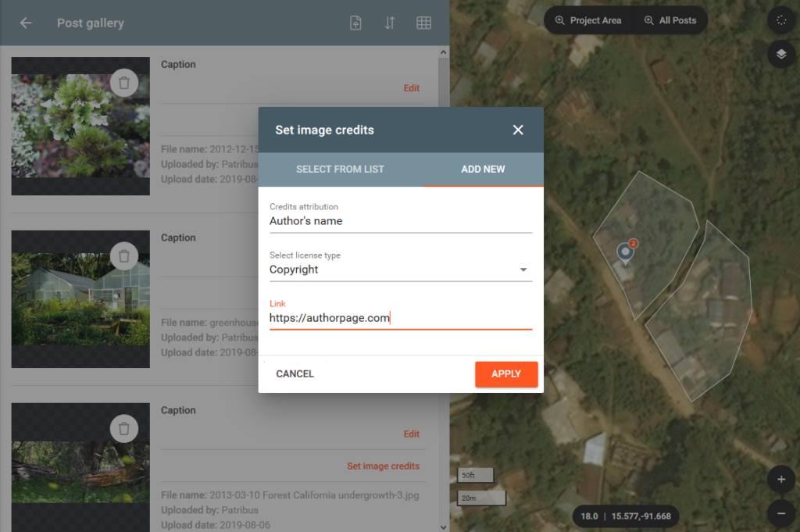Viewport: 800px width, 532px height.
Task: Switch to Add New tab
Action: [483, 170]
